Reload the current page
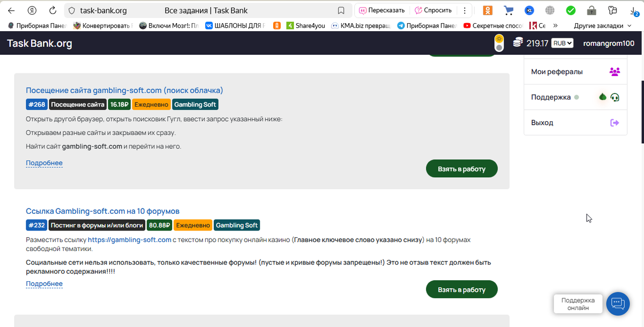The height and width of the screenshot is (327, 644). point(53,10)
